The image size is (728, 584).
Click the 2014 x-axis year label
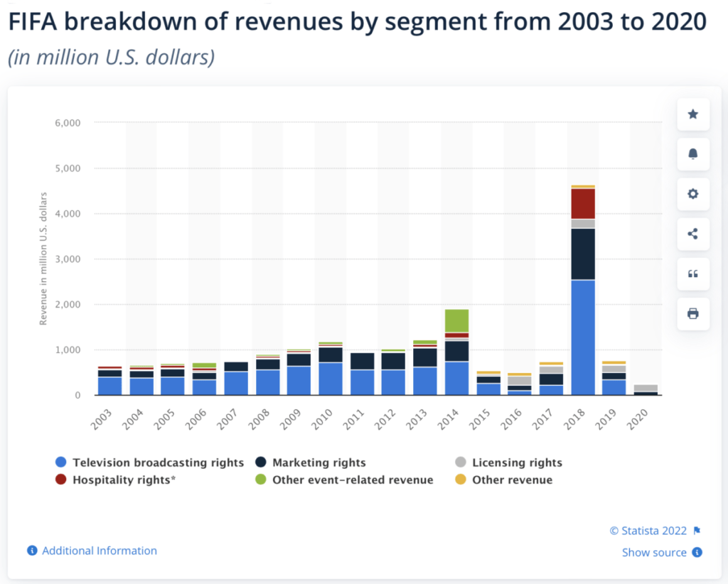(x=449, y=419)
